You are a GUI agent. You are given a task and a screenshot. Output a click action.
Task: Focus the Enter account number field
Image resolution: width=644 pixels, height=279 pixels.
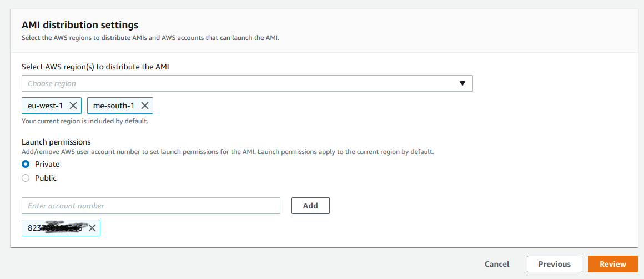[150, 206]
